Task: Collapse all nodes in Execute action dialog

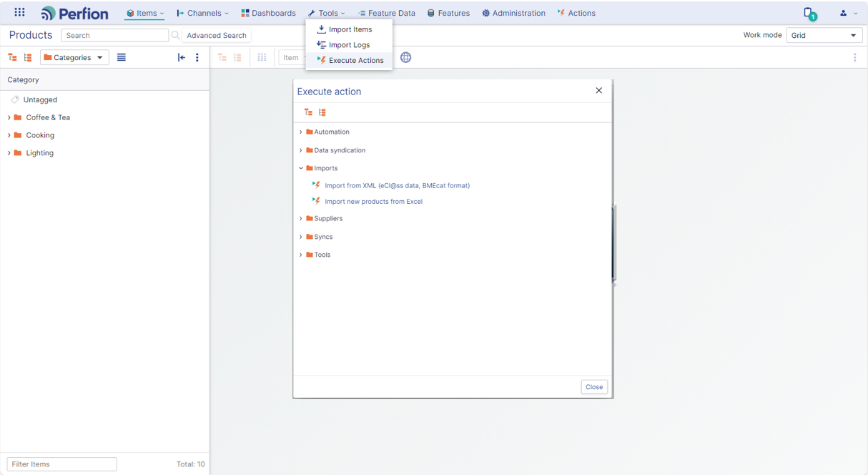Action: [322, 112]
